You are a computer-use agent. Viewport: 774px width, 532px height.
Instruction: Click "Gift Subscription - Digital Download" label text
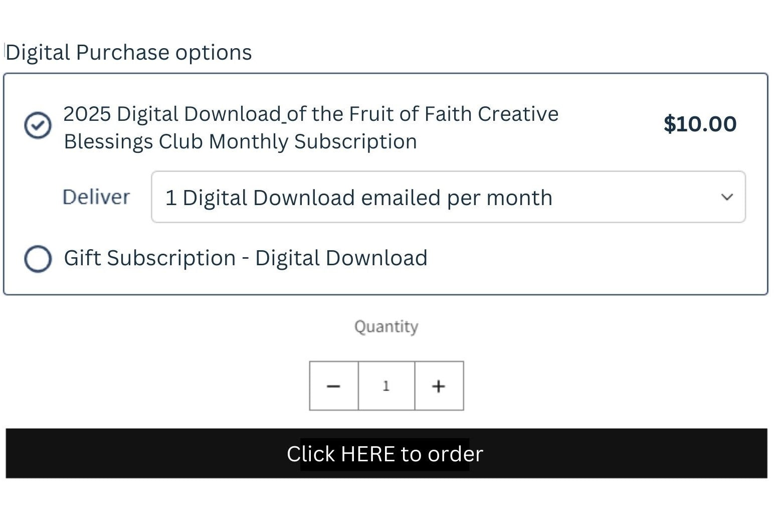246,258
